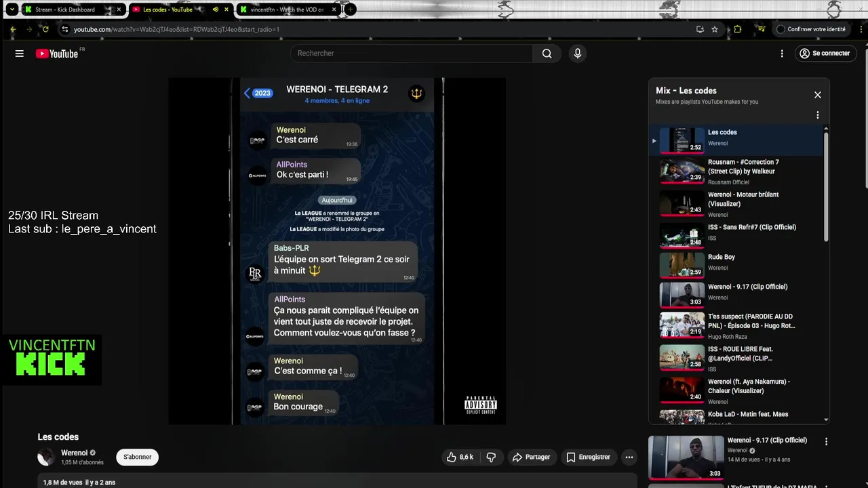Click the 1,05 M d'abonnés subscriber count

click(x=82, y=462)
